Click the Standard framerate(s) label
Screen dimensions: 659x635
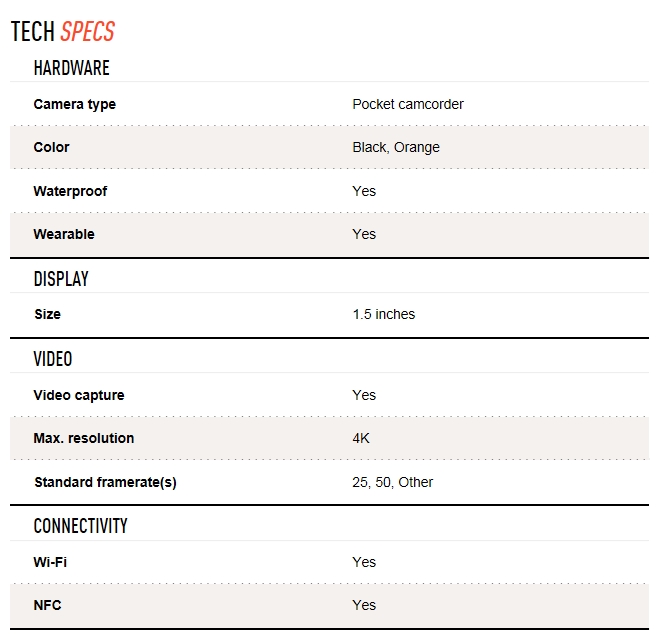point(105,482)
